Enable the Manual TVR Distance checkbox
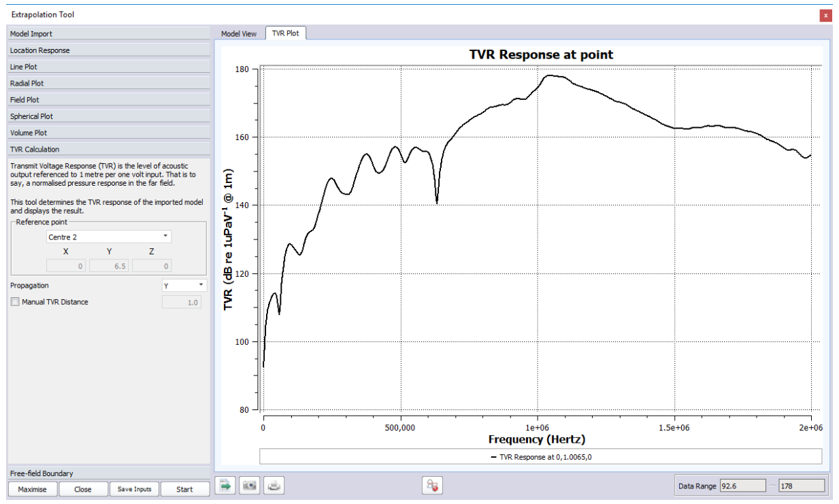The width and height of the screenshot is (839, 504). point(15,302)
